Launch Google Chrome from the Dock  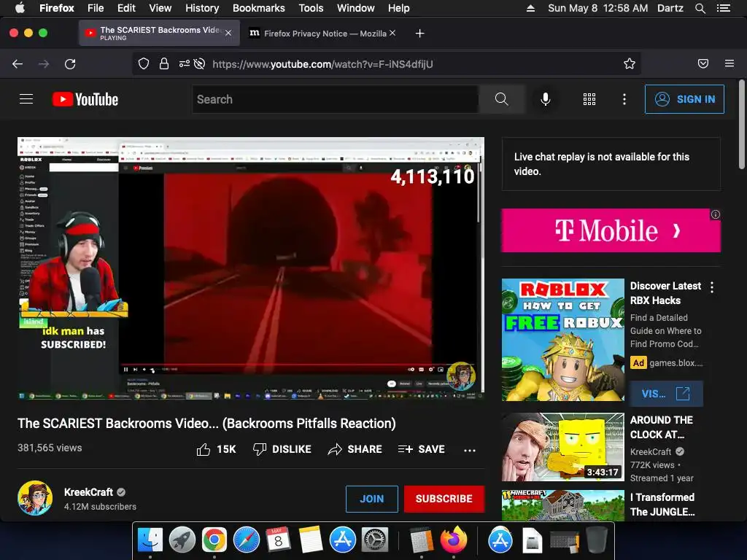click(x=214, y=540)
